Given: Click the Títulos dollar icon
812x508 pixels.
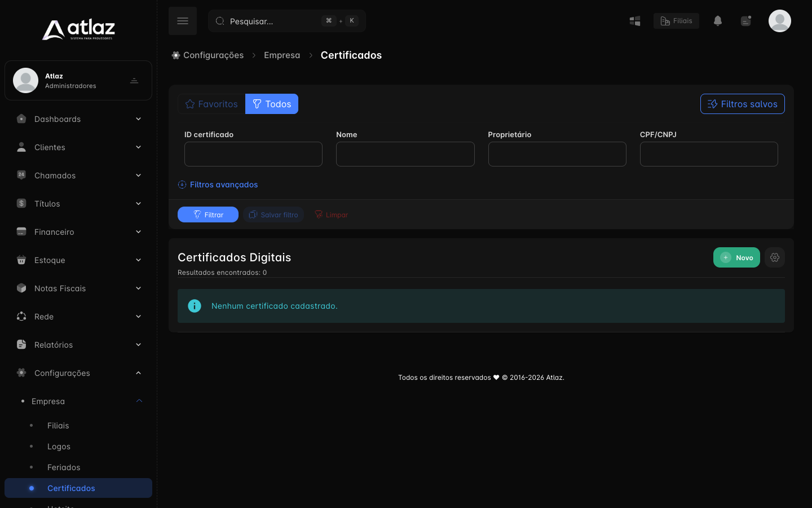Looking at the screenshot, I should click(21, 203).
